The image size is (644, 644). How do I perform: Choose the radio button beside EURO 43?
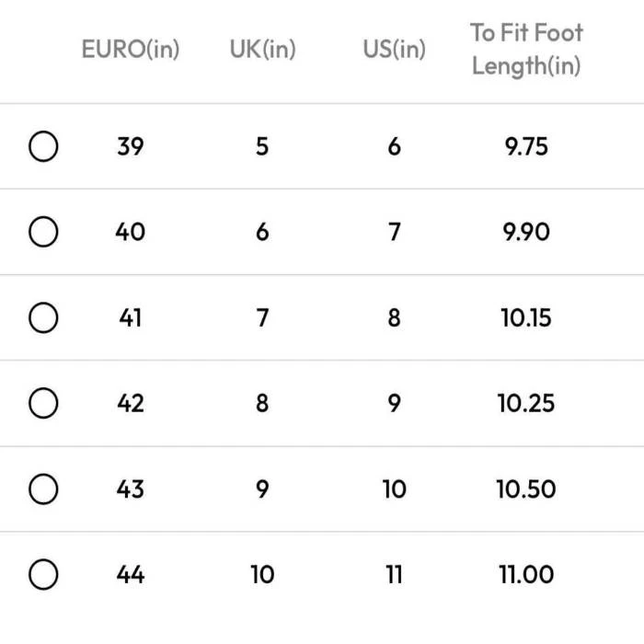[x=43, y=489]
